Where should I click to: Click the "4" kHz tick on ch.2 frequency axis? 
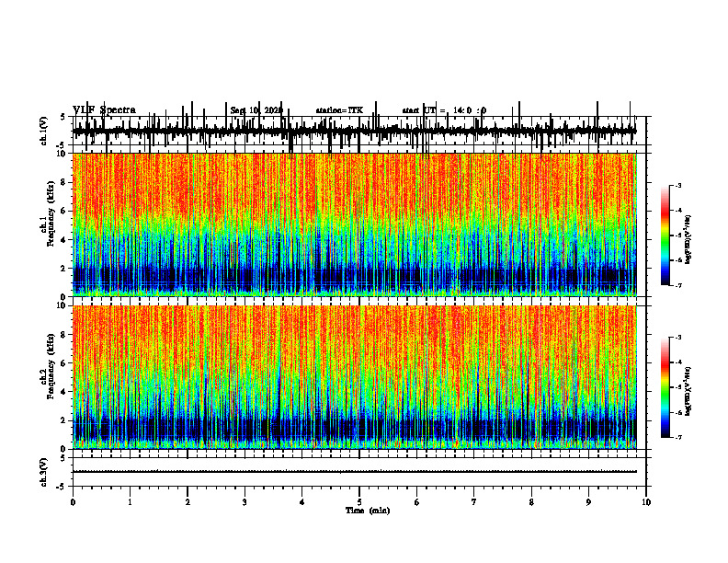point(63,392)
